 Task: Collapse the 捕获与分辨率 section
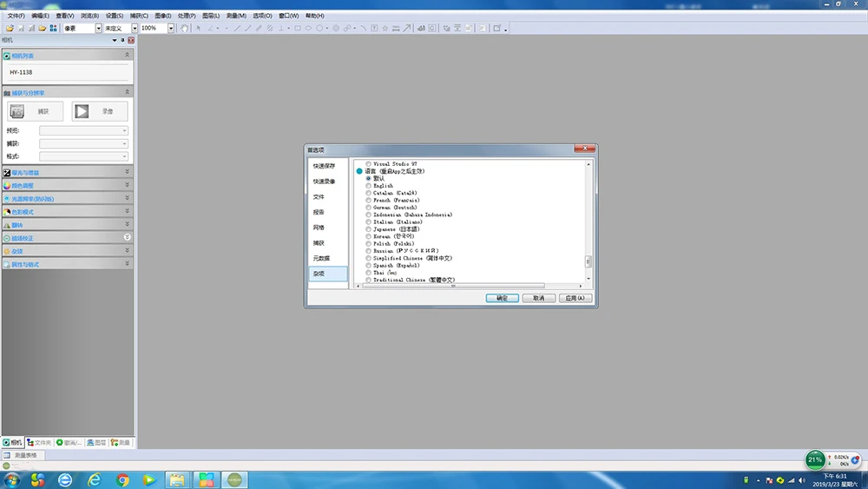(x=127, y=92)
